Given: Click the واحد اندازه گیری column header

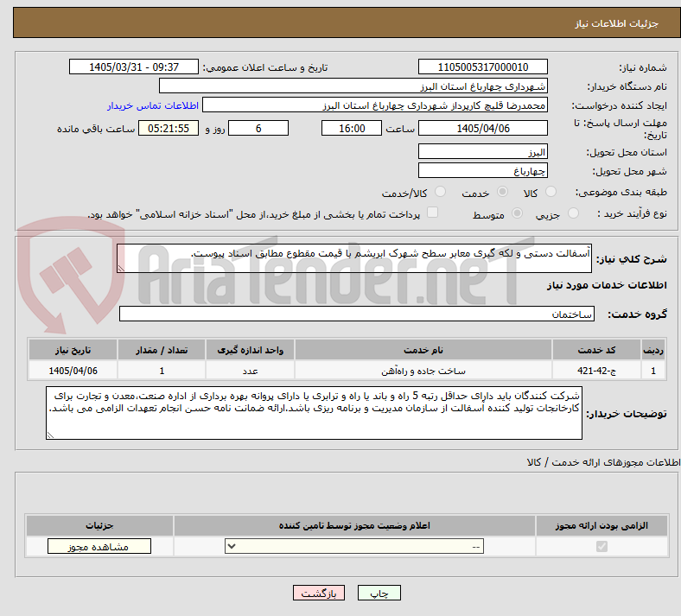Looking at the screenshot, I should tap(250, 350).
